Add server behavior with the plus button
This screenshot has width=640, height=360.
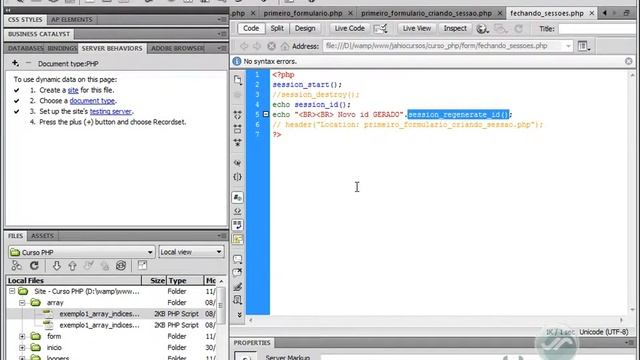coord(15,63)
